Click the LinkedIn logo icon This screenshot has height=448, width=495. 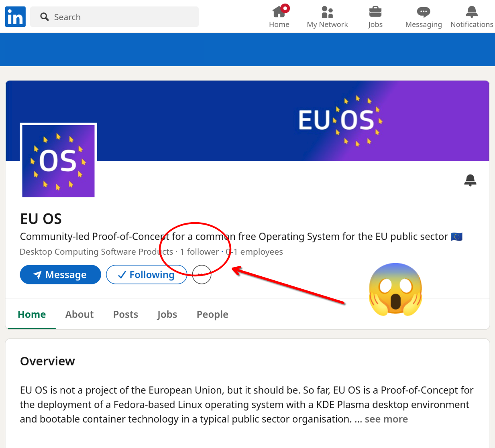click(x=15, y=17)
